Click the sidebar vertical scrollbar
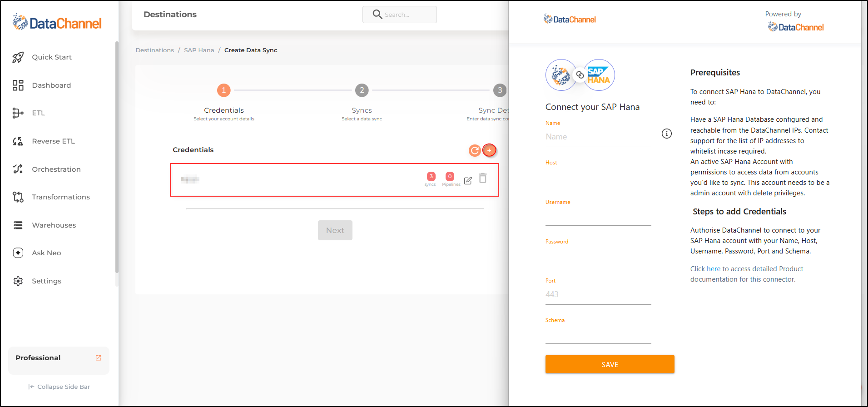868x407 pixels. pos(117,157)
